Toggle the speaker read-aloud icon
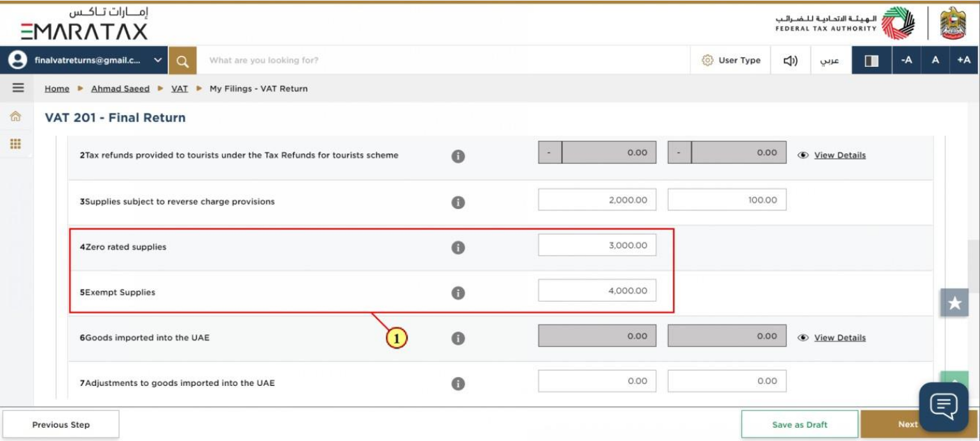Image resolution: width=980 pixels, height=441 pixels. coord(790,61)
